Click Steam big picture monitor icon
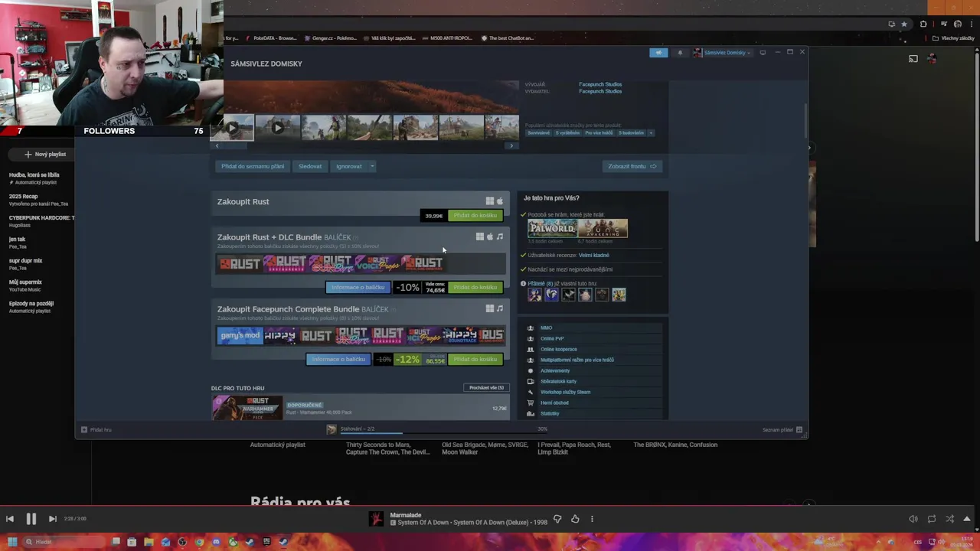Screen dimensions: 980x551 763,53
